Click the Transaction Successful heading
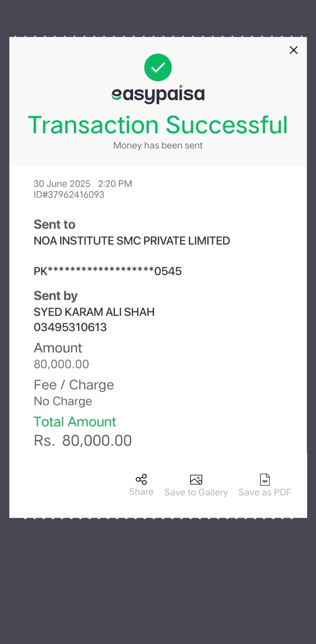The height and width of the screenshot is (644, 316). pos(158,125)
